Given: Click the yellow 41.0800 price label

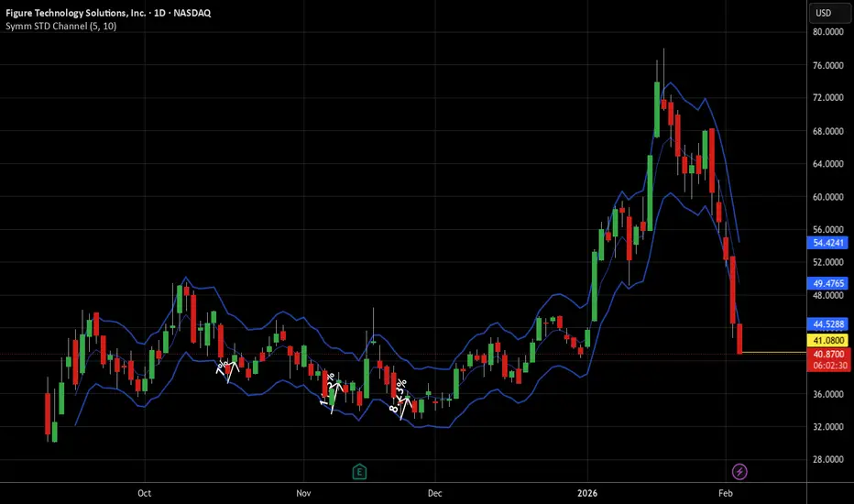Looking at the screenshot, I should tap(827, 341).
